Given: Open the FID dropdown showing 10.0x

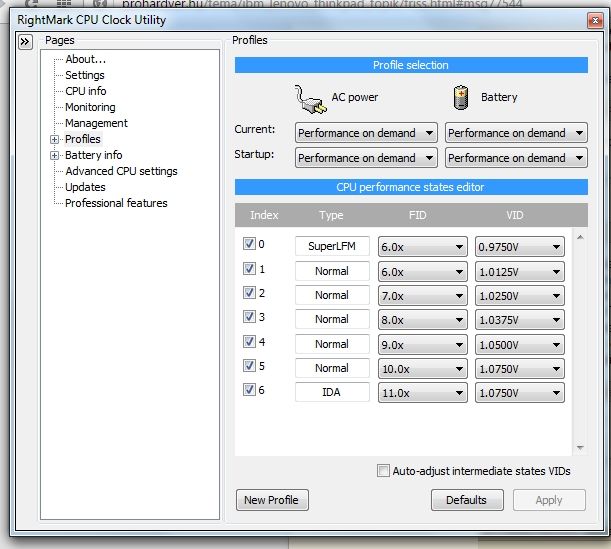Looking at the screenshot, I should (422, 369).
